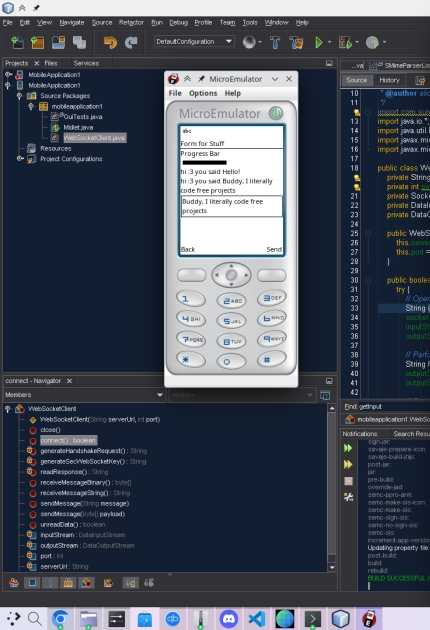Toggle Show Inherited Members in Navigator
Viewport: 430px width, 630px height.
point(14,583)
